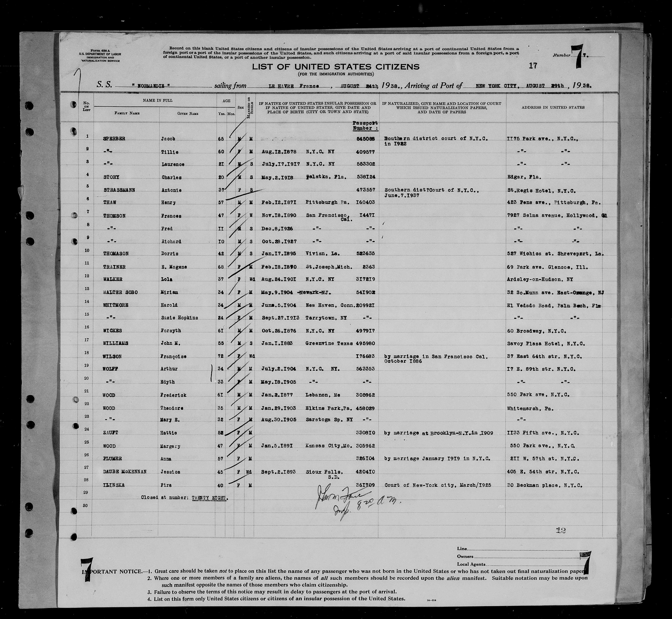
Task: Click note by marriage in San Francisco Cal.
Action: (435, 357)
